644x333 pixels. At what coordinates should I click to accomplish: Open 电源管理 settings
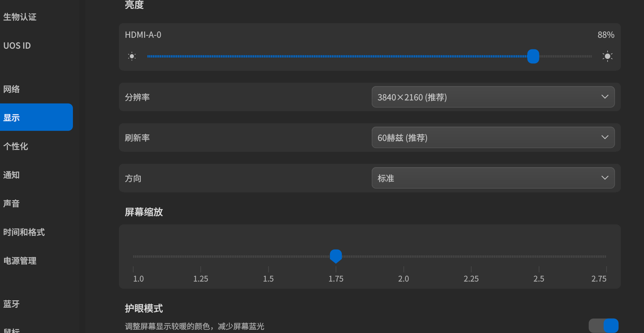click(20, 261)
